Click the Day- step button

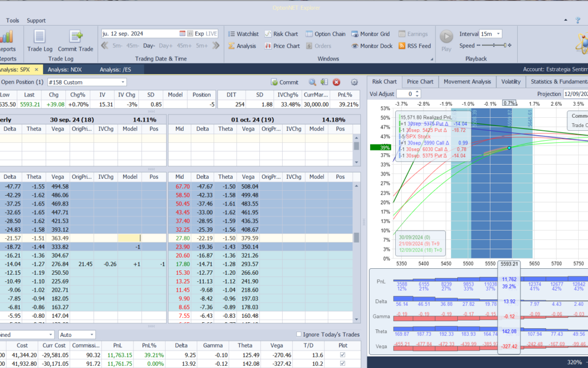[x=149, y=46]
